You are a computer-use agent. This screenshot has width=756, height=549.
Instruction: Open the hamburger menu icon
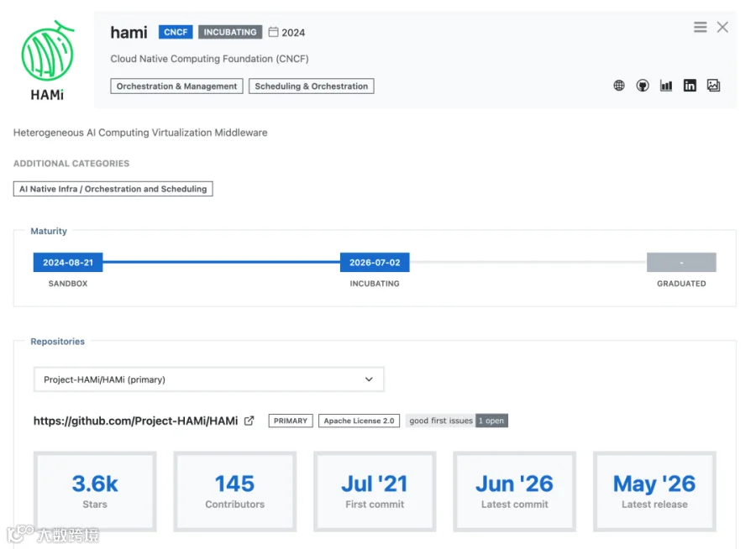click(700, 28)
